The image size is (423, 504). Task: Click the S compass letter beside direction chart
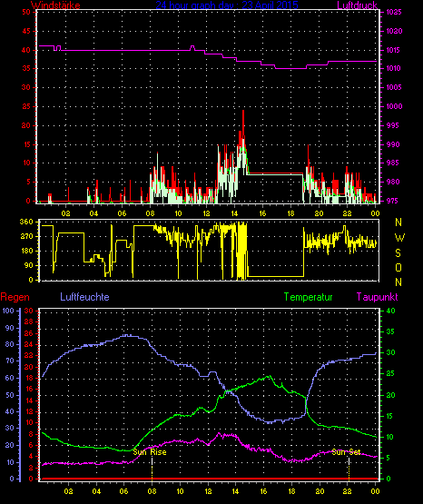point(398,253)
